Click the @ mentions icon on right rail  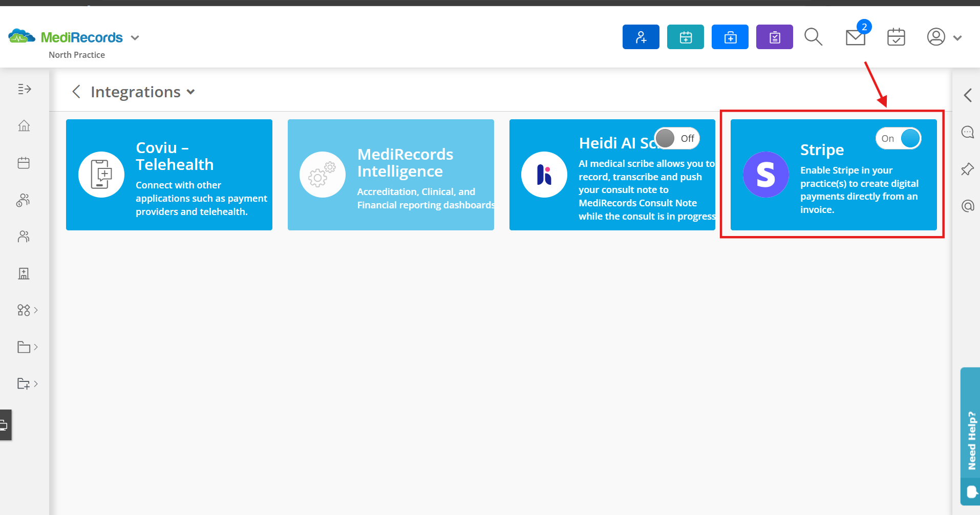pyautogui.click(x=967, y=206)
